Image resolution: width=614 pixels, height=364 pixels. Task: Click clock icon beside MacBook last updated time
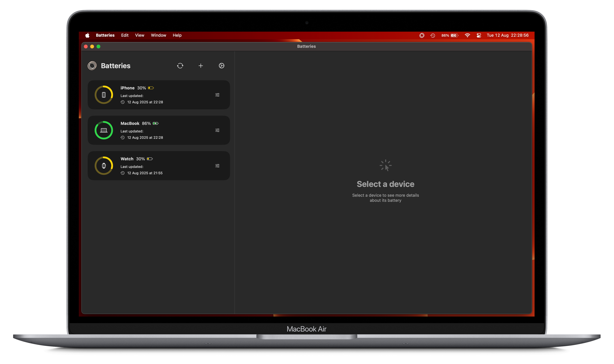tap(123, 138)
